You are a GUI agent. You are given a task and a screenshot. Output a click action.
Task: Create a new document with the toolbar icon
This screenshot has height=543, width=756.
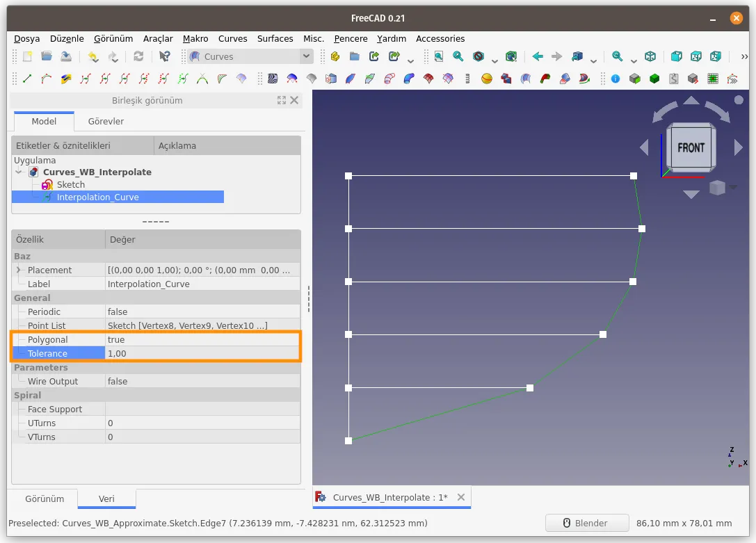click(28, 56)
